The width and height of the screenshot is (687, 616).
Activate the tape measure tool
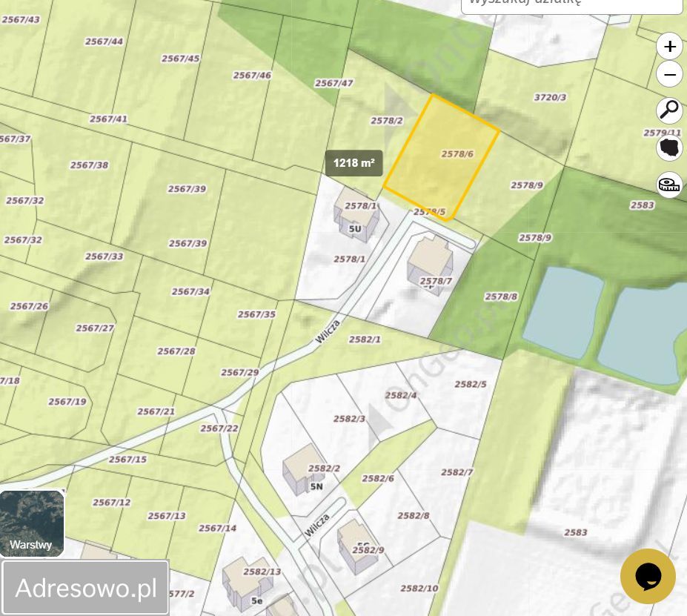[669, 185]
